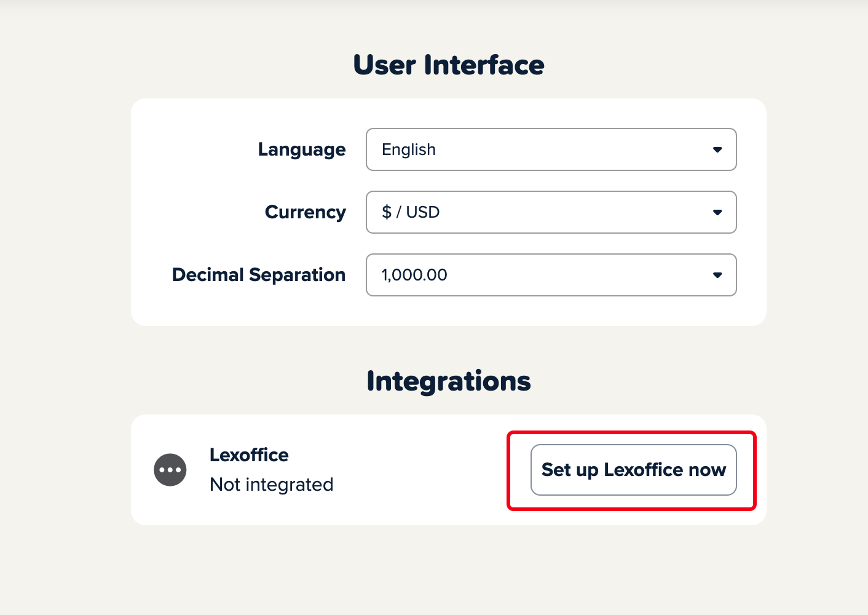
Task: Click the Decimal Separation field label
Action: 259,275
